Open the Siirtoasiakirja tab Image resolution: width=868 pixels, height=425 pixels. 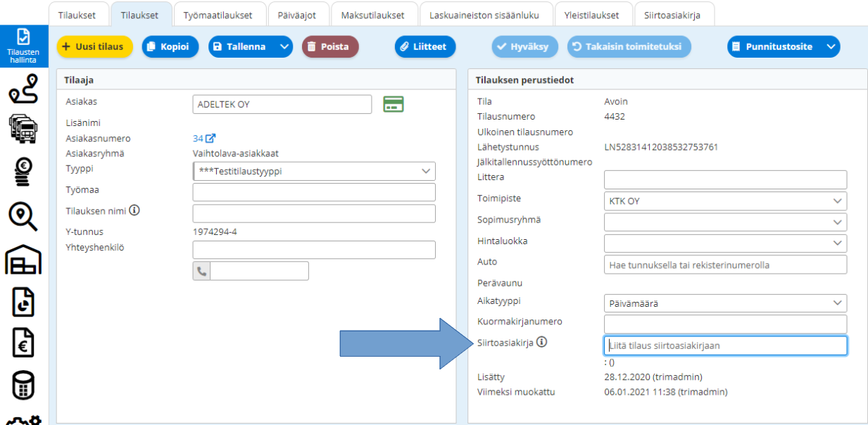pyautogui.click(x=674, y=15)
